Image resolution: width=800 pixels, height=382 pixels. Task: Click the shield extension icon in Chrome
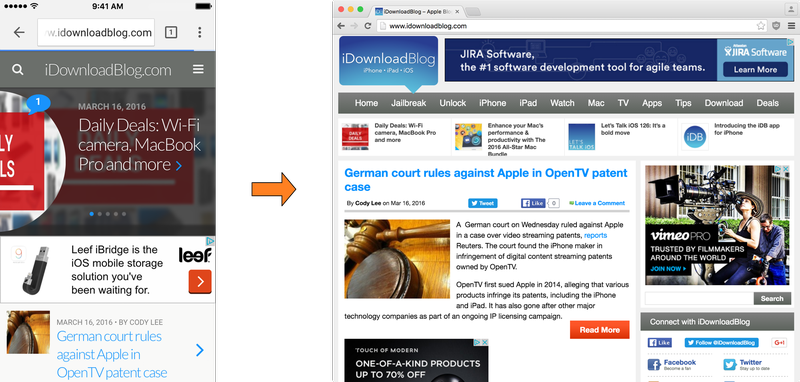click(x=776, y=26)
